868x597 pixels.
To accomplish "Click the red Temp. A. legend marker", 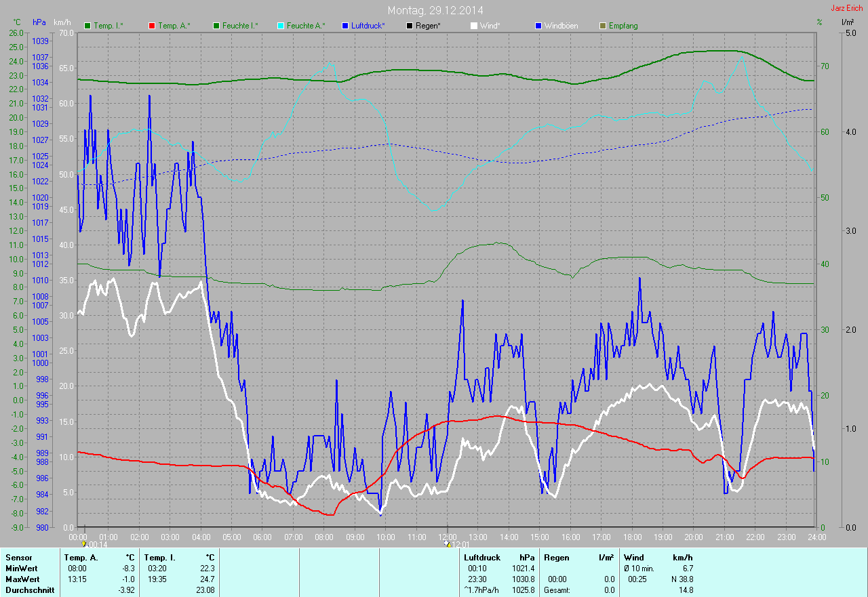I will point(152,26).
